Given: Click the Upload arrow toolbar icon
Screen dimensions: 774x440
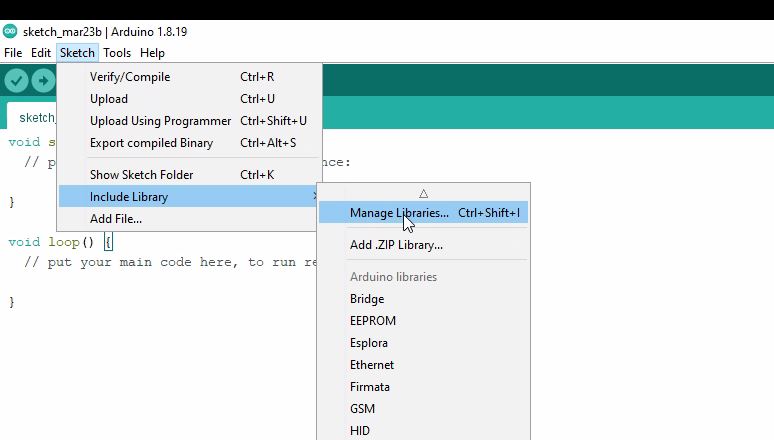Looking at the screenshot, I should tap(43, 80).
